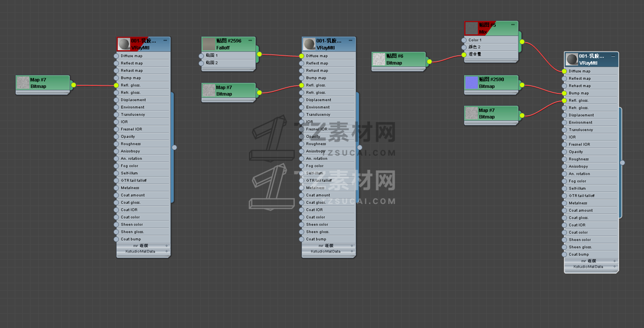Image resolution: width=644 pixels, height=328 pixels.
Task: Click Translucency row on Falloff-fed VRayMtl
Action: pos(328,114)
